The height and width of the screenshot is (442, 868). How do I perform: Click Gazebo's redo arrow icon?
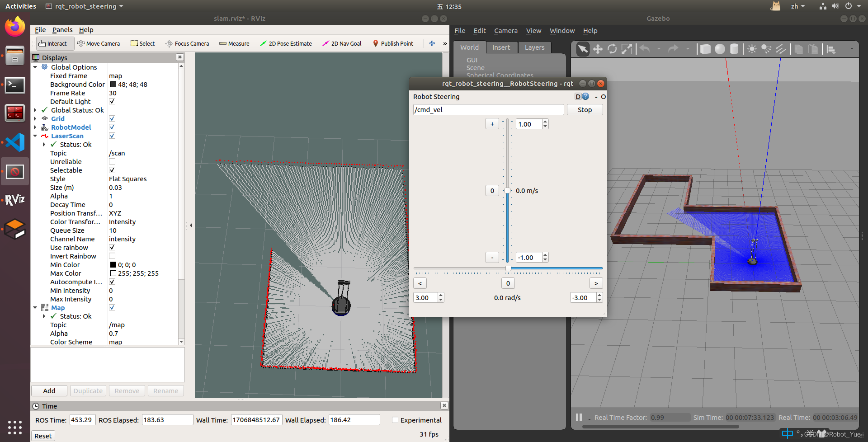click(x=674, y=49)
